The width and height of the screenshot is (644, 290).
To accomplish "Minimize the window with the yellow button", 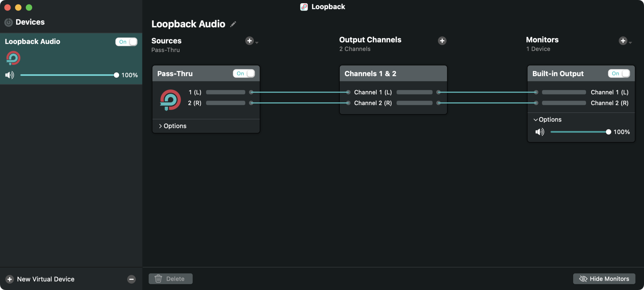I will click(x=18, y=7).
